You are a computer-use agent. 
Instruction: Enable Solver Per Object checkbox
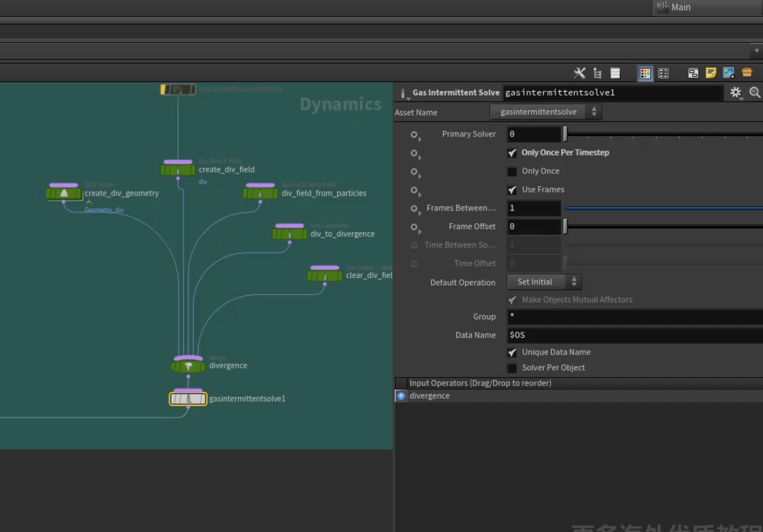pyautogui.click(x=512, y=368)
